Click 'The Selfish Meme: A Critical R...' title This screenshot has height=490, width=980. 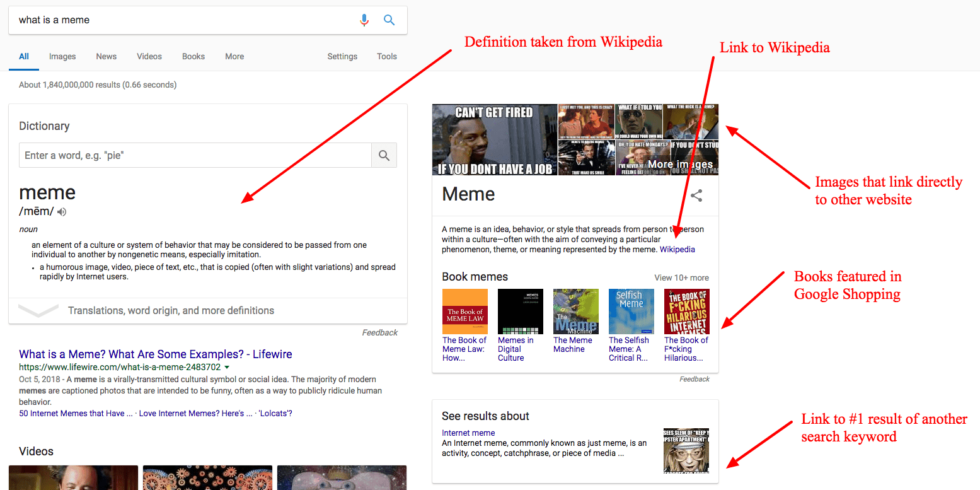click(629, 349)
